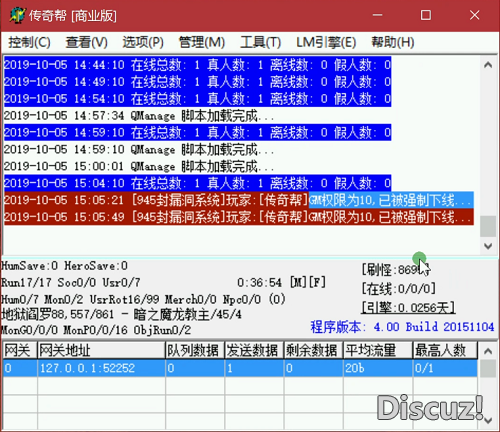Maximize the 传奇帮 window
The width and height of the screenshot is (500, 432).
(426, 15)
